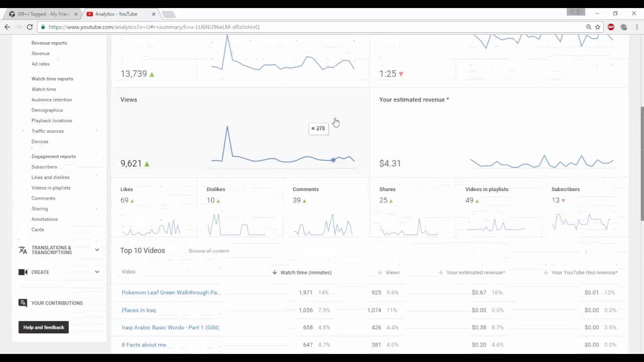Click the Views chart highlighted data point
The width and height of the screenshot is (644, 362).
(333, 160)
